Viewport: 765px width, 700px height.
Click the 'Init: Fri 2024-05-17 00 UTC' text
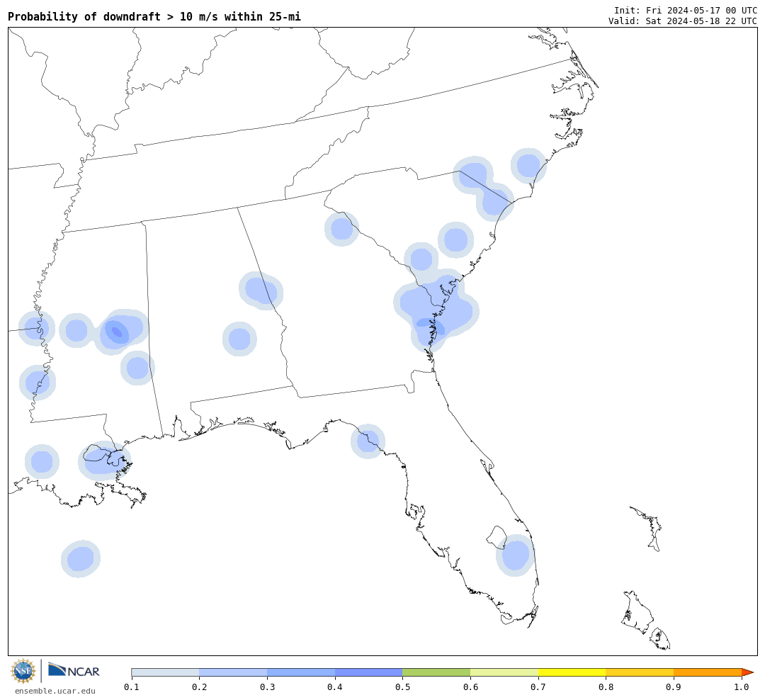[x=686, y=10]
